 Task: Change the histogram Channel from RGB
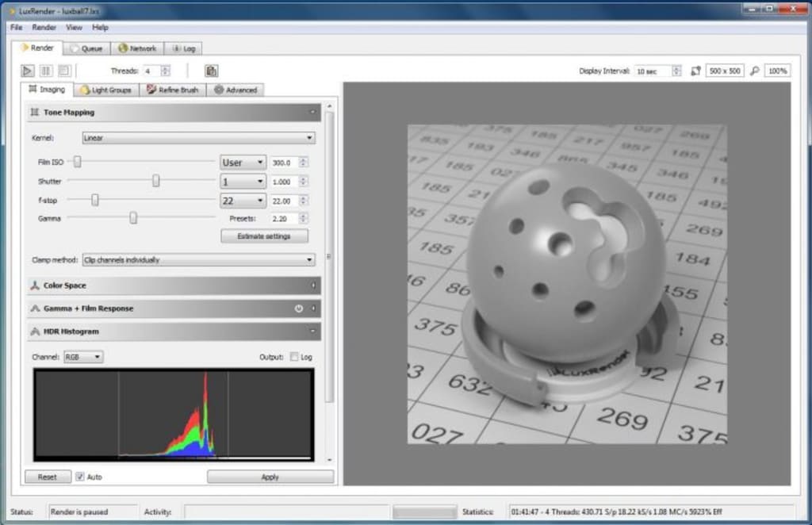click(82, 357)
